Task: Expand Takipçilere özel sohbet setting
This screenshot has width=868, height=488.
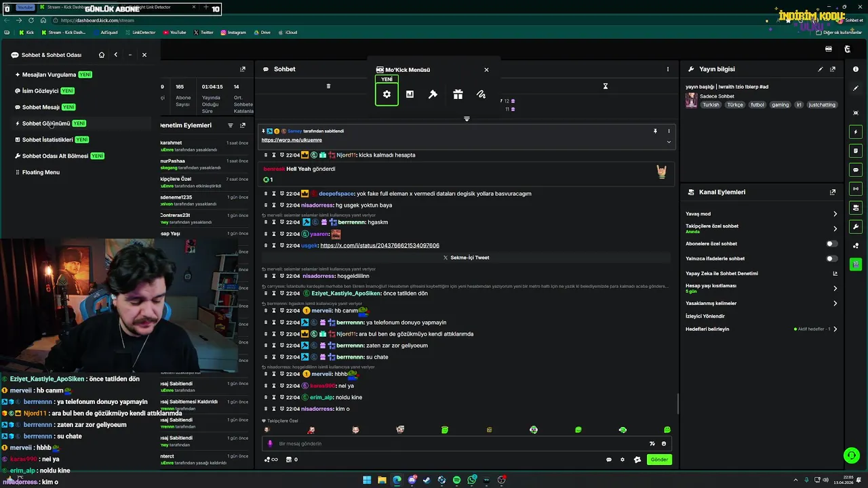Action: (835, 228)
